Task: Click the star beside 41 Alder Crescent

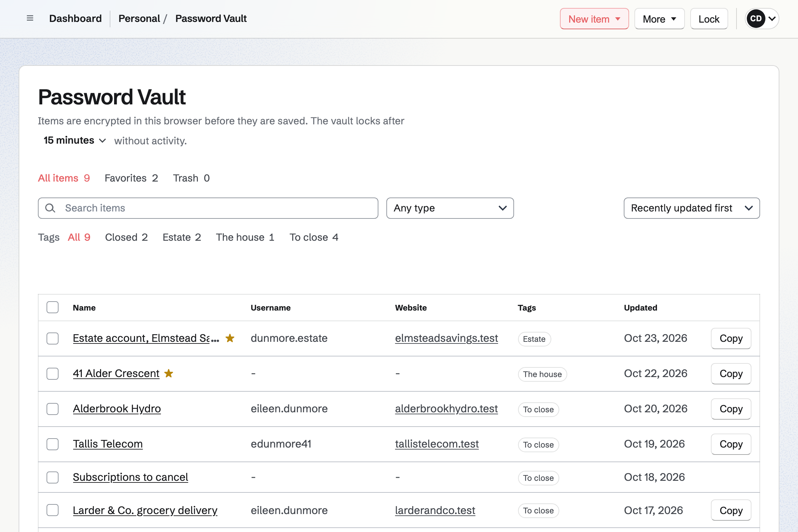Action: [169, 373]
